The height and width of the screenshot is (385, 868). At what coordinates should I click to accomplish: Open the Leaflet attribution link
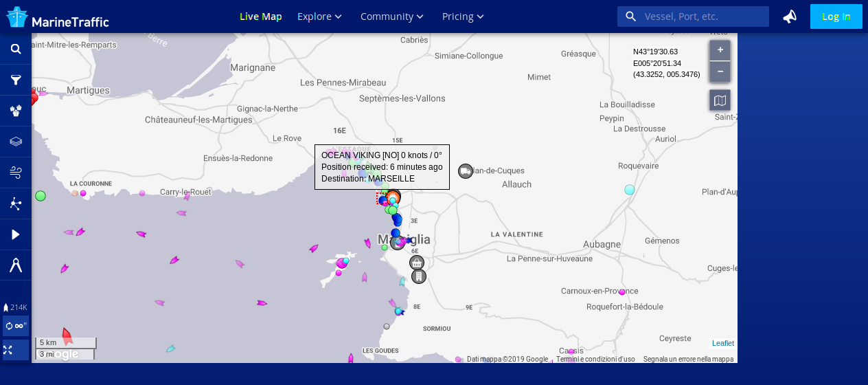coord(722,343)
